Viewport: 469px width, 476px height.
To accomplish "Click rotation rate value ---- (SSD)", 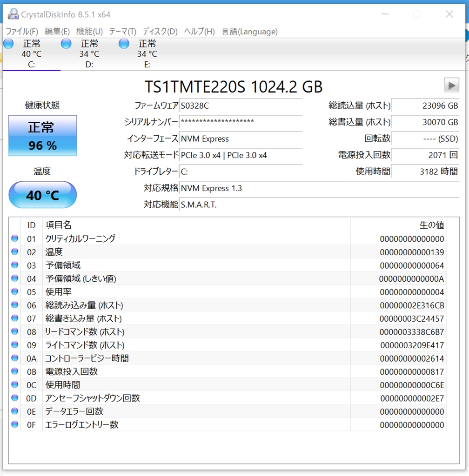I will [425, 139].
